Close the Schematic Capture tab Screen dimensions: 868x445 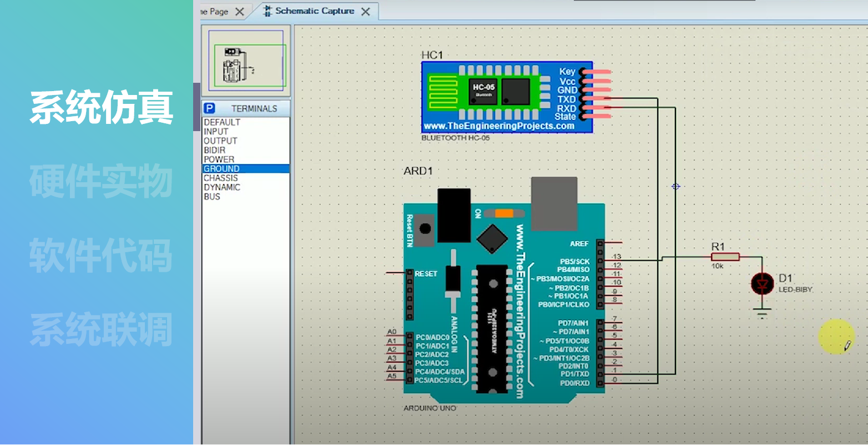click(366, 12)
